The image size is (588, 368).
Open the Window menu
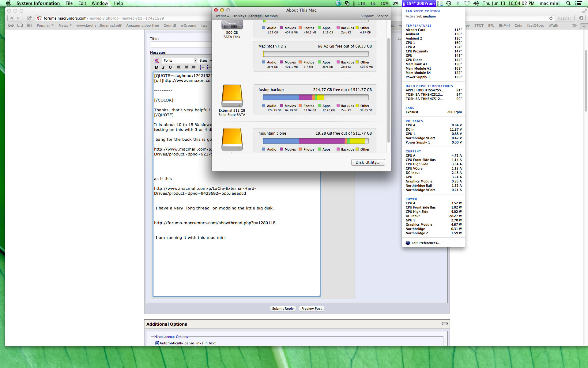100,3
